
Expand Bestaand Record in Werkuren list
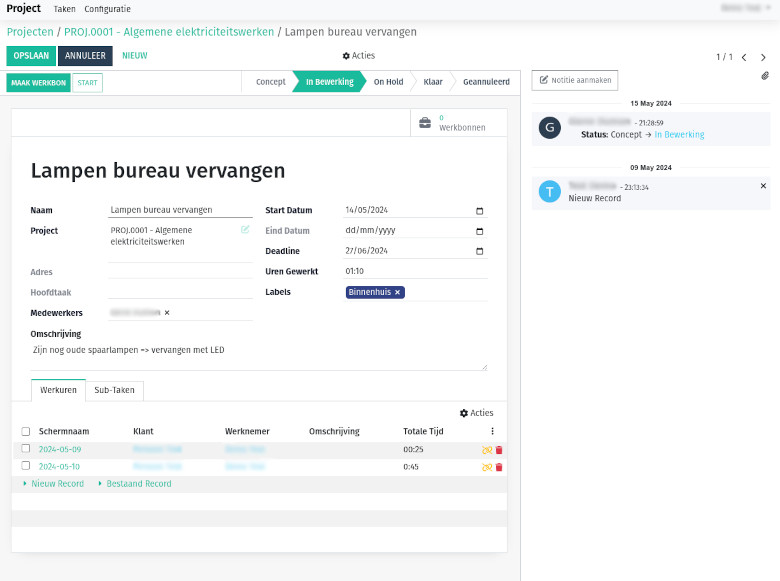click(x=135, y=484)
